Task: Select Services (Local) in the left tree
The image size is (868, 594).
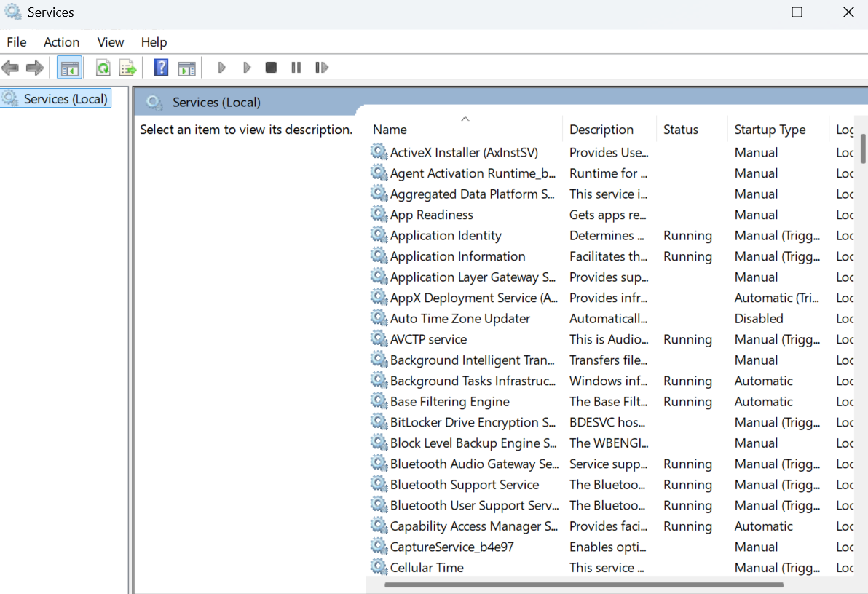Action: (x=66, y=99)
